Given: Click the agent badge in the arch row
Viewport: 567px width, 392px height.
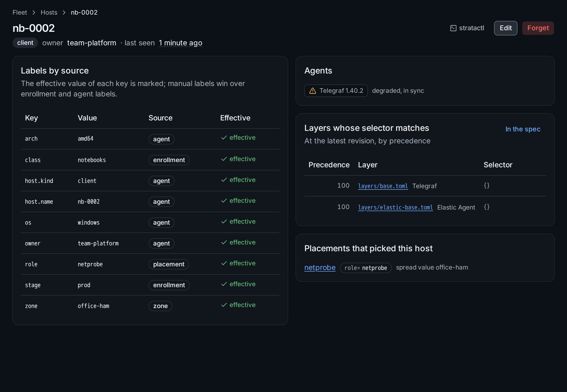Looking at the screenshot, I should click(161, 139).
